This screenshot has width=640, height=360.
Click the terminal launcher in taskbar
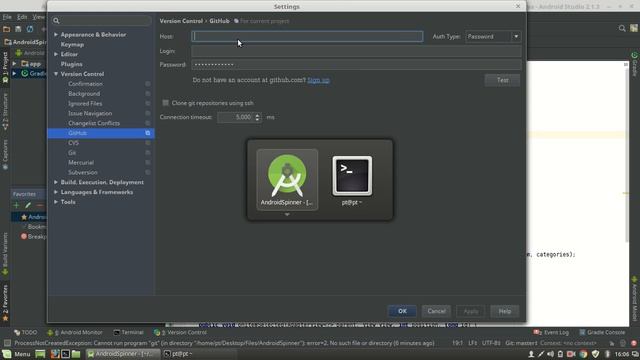(65, 354)
